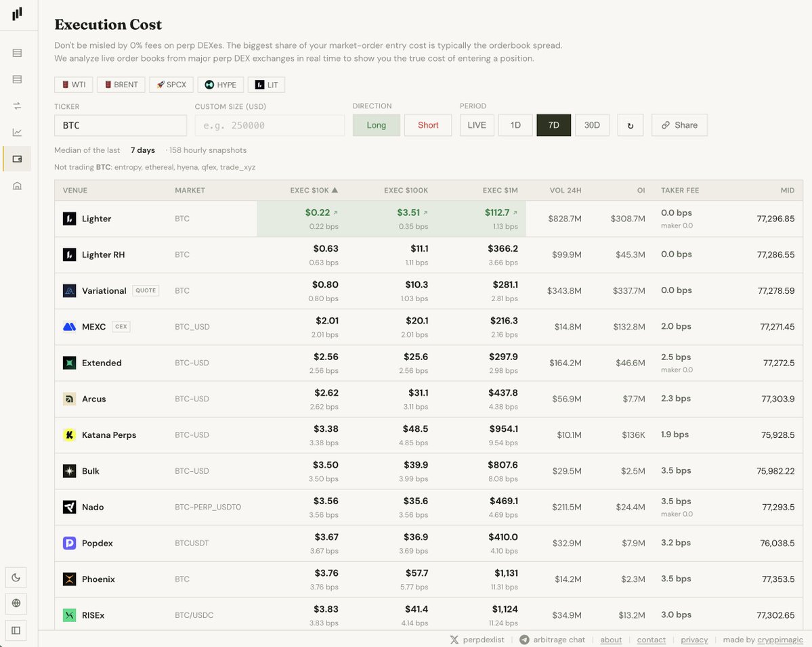Screen dimensions: 812x647
Task: Select the LIT ticker chip
Action: point(266,85)
